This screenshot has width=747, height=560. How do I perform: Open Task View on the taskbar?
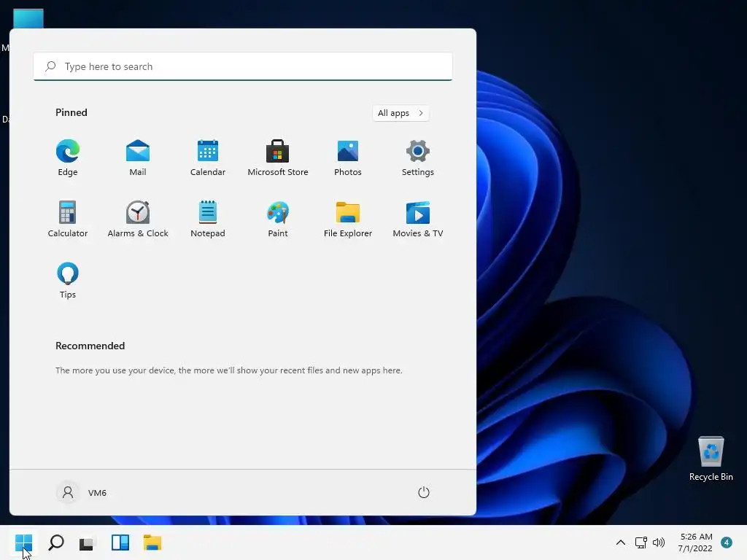pyautogui.click(x=88, y=542)
